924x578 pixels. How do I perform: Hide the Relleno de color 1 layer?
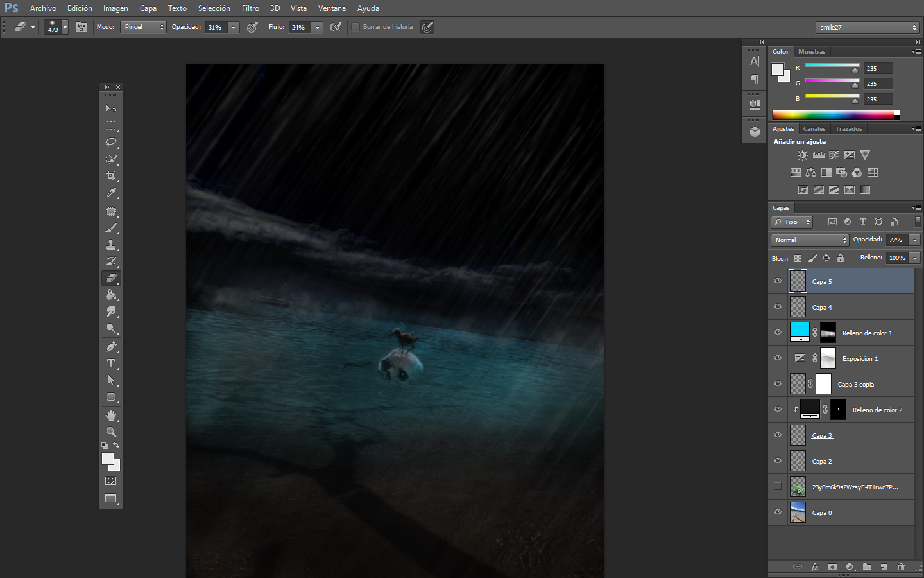pos(778,333)
